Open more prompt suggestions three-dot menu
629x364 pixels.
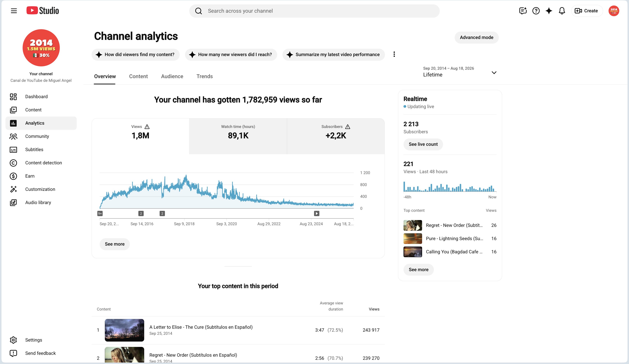(x=394, y=54)
